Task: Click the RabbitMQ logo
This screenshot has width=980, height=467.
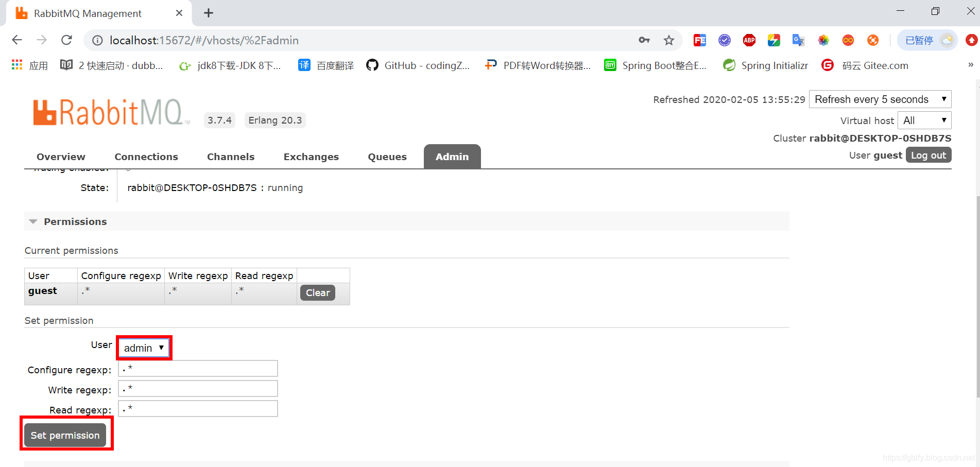Action: click(x=111, y=112)
